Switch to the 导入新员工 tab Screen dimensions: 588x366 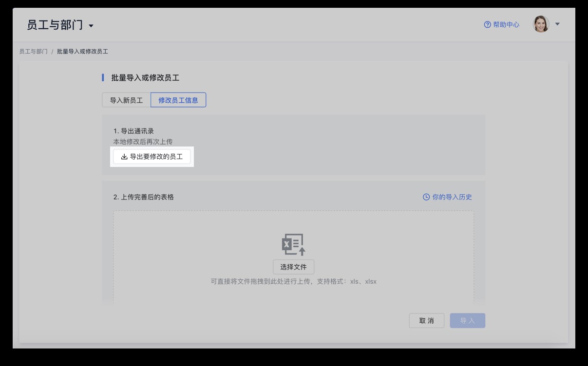click(126, 99)
